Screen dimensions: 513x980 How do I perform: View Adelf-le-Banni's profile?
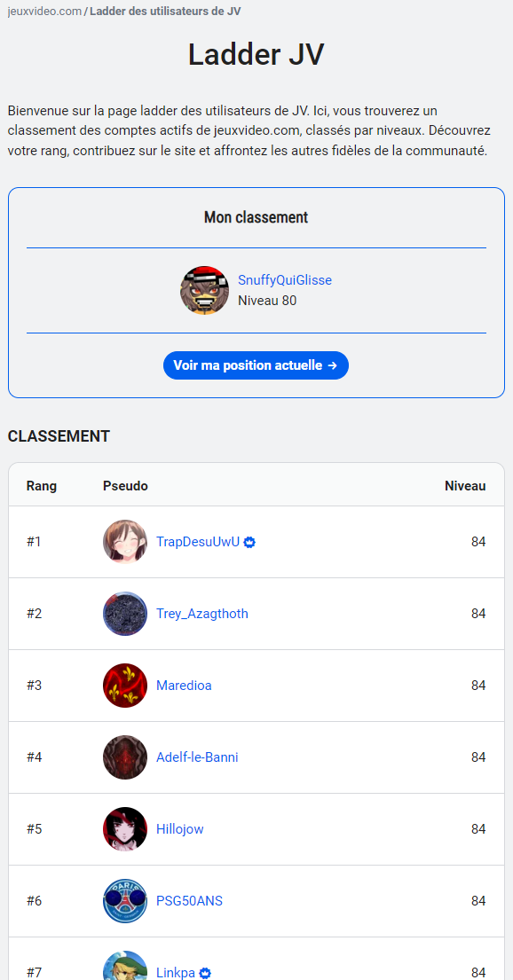[x=197, y=757]
